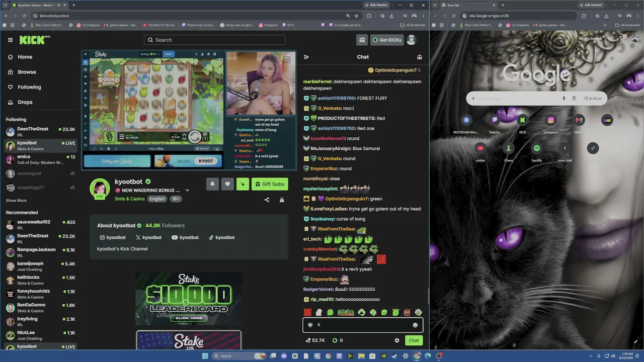Open the Slots & Casino category link
This screenshot has height=362, width=644.
129,199
